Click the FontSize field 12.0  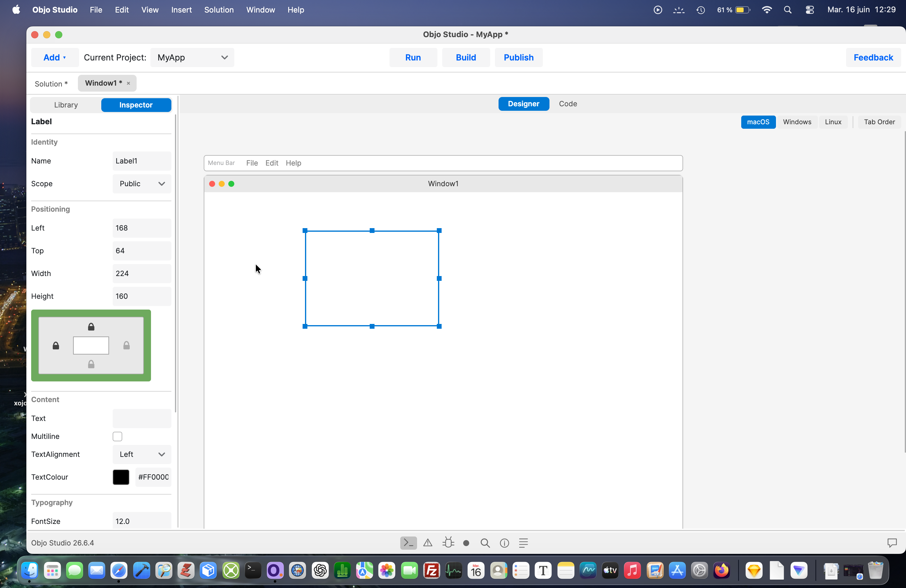click(142, 521)
